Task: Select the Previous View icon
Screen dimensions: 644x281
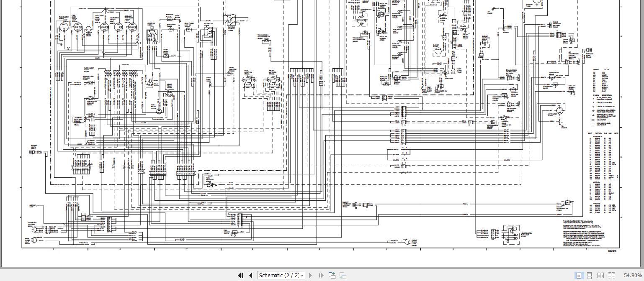Action: click(x=332, y=275)
